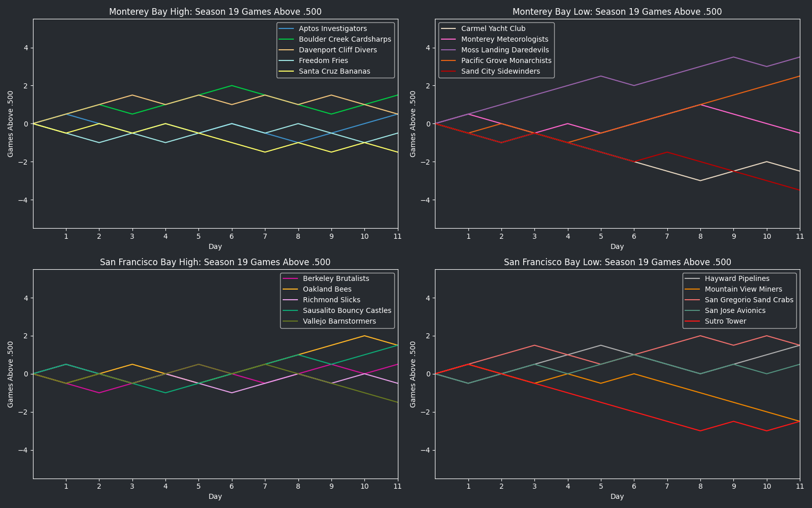Click the Sand City Sidewinders legend label
This screenshot has height=508, width=812.
(x=500, y=72)
